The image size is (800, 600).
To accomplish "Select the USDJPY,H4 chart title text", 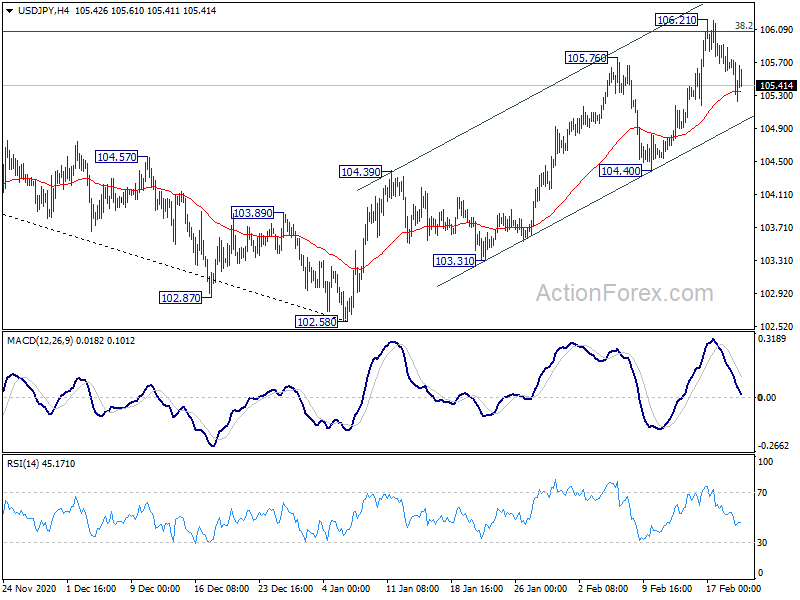I will tap(43, 11).
